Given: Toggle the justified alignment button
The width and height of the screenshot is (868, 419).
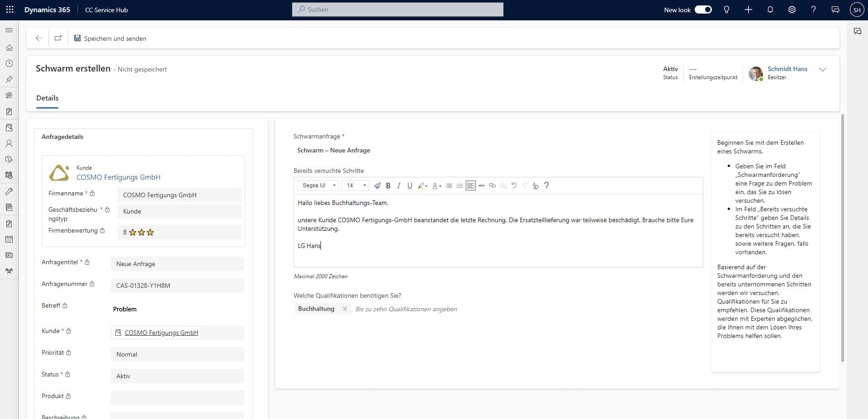Looking at the screenshot, I should [x=471, y=186].
